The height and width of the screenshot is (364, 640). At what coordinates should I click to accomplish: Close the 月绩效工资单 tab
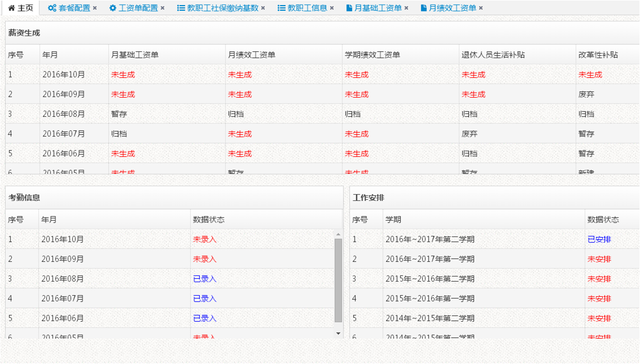(x=481, y=8)
